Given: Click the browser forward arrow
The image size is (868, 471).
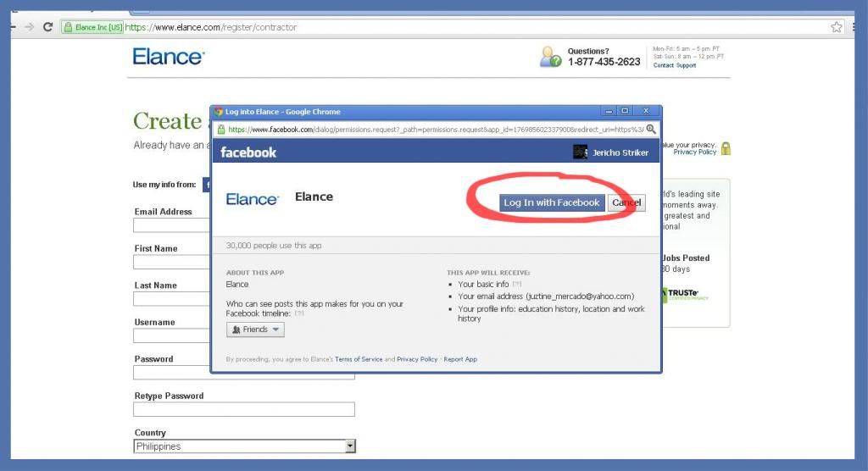Looking at the screenshot, I should 30,26.
